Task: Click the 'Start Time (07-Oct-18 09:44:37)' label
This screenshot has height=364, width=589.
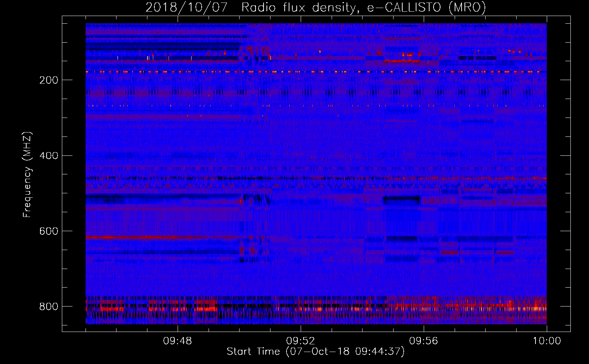Action: [x=316, y=352]
